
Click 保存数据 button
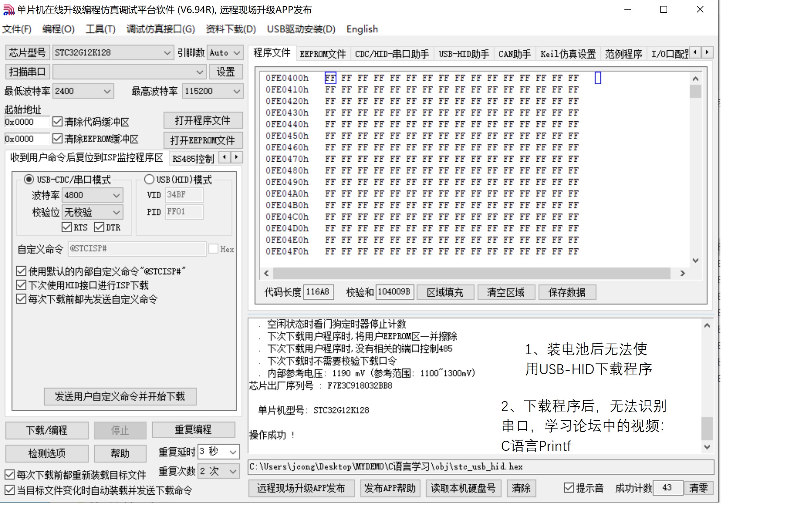tap(567, 292)
